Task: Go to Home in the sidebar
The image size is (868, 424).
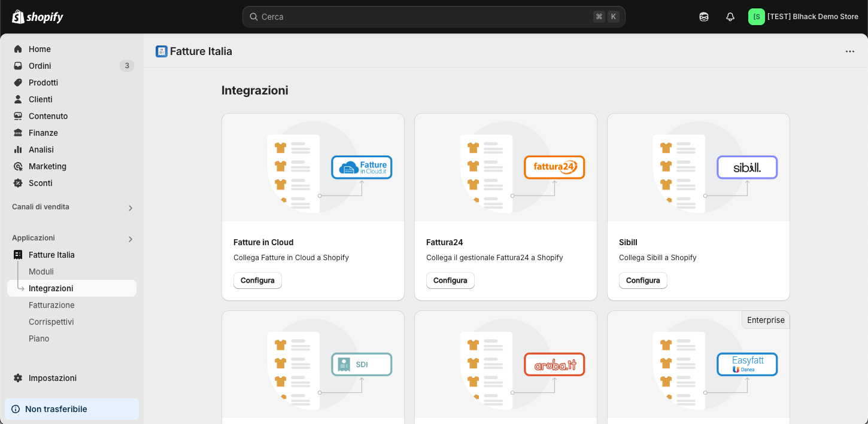Action: pyautogui.click(x=72, y=49)
